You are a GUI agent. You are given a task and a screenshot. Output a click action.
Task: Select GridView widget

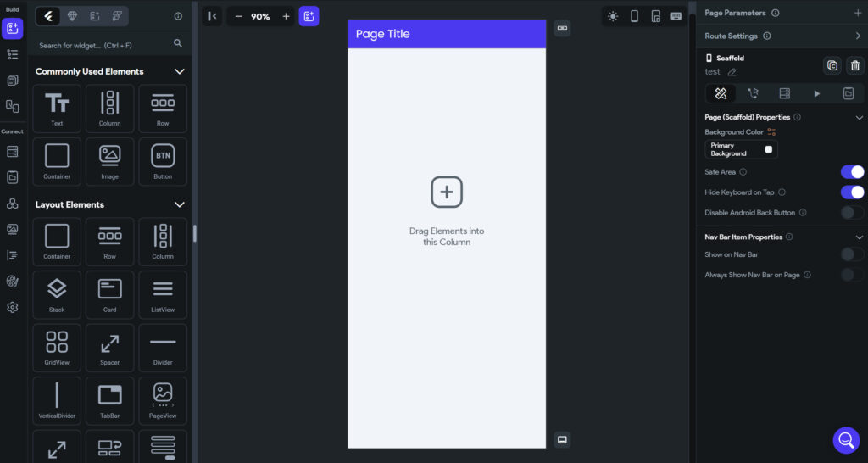coord(57,348)
